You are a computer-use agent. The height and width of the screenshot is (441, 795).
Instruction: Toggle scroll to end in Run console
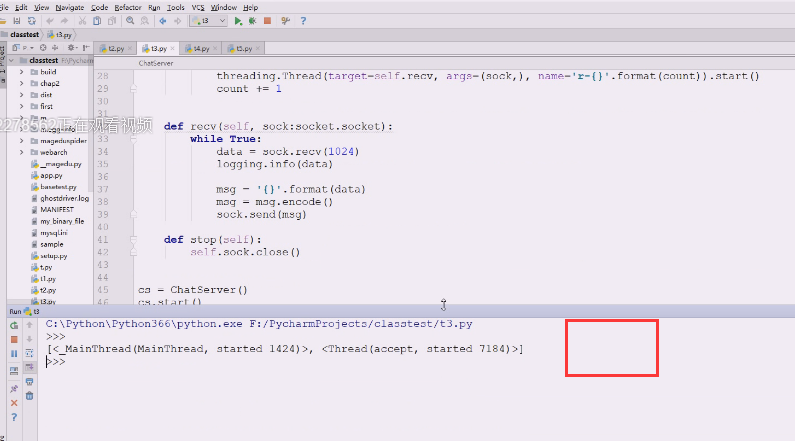(x=29, y=367)
